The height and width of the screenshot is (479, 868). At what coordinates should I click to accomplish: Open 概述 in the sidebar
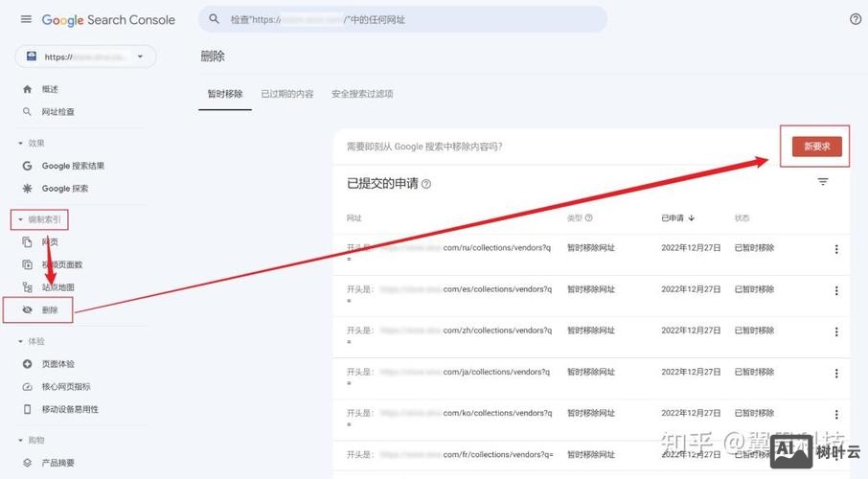point(50,89)
